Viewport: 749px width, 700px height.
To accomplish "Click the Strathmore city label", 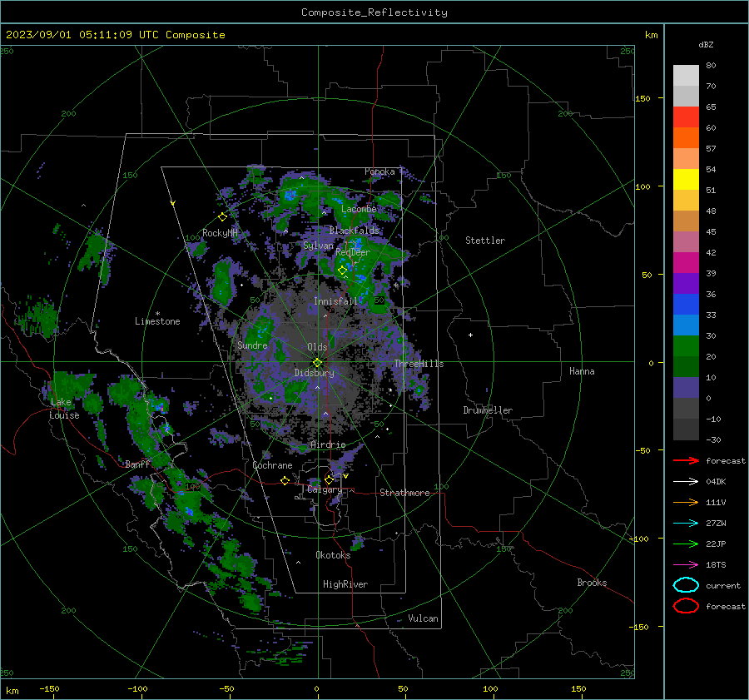I will (404, 493).
